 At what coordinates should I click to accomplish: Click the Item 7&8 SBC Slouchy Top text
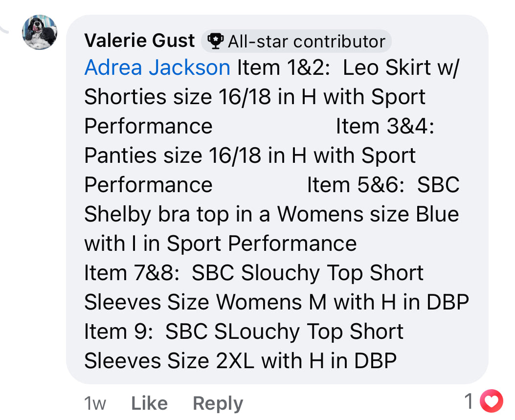tap(253, 273)
